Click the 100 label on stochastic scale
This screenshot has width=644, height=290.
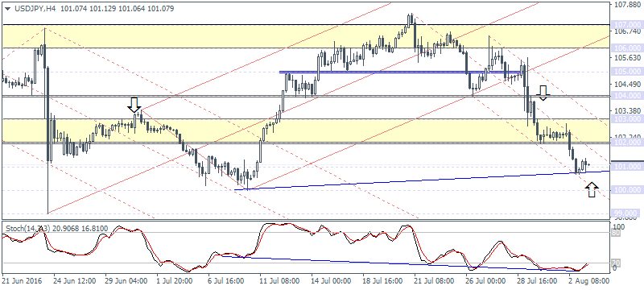(x=618, y=227)
